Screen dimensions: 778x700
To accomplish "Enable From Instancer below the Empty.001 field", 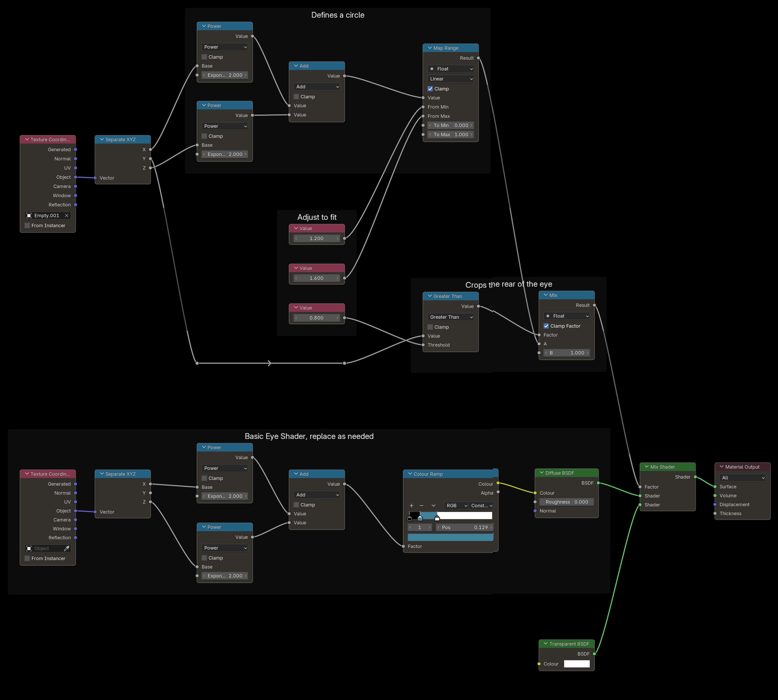I will 27,225.
